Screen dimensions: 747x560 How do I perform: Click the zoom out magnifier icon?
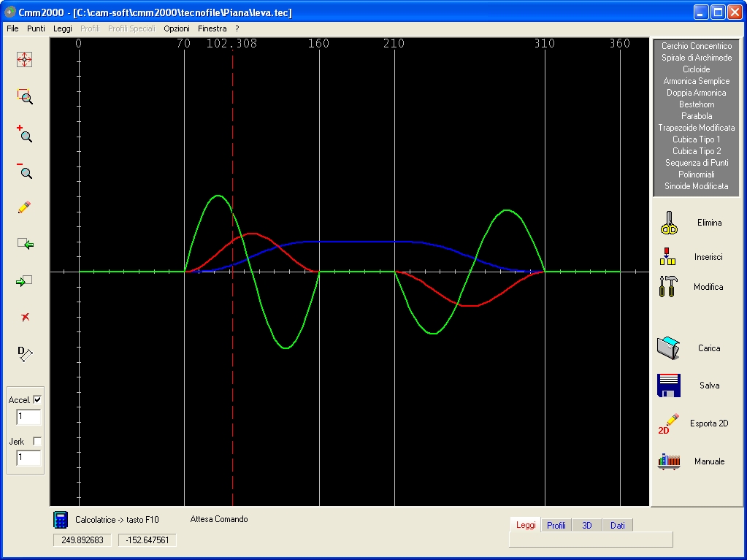24,170
